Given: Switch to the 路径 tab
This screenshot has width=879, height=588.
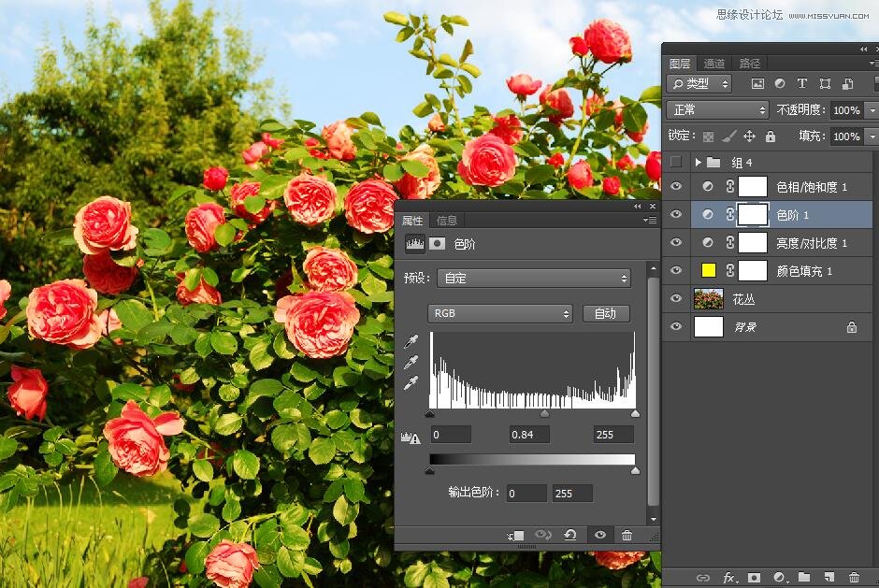Looking at the screenshot, I should point(749,64).
